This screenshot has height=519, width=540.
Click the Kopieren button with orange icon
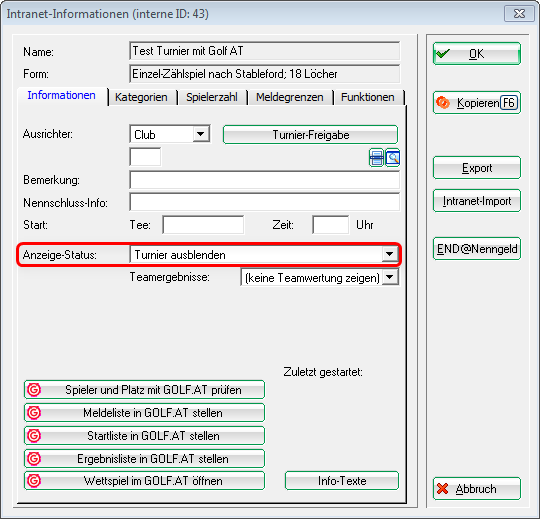(x=477, y=103)
